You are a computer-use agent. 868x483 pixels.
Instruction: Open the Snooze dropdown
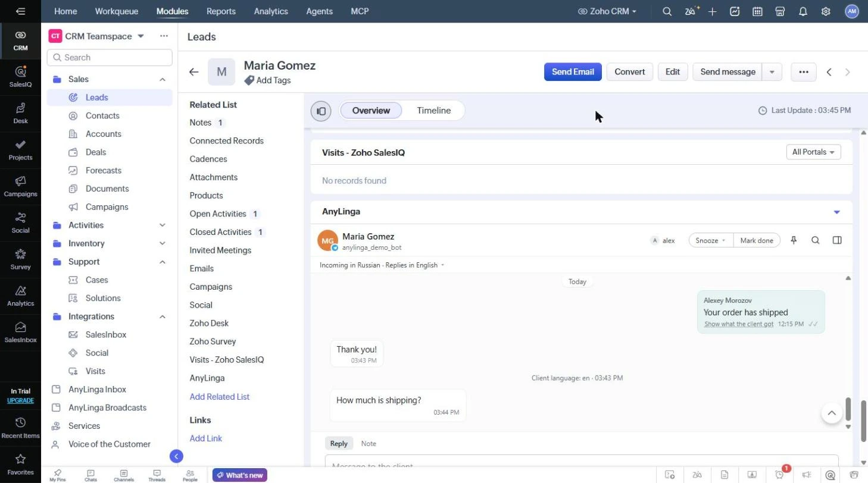(711, 240)
